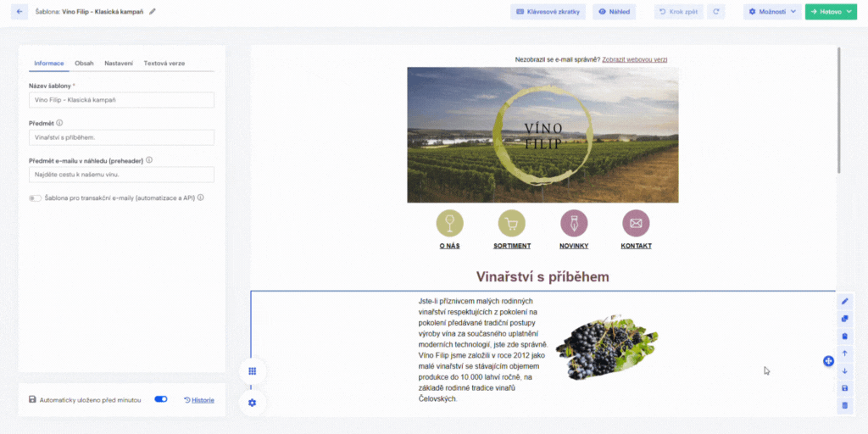The width and height of the screenshot is (868, 434).
Task: Open the grid blocks menu button
Action: coord(252,371)
